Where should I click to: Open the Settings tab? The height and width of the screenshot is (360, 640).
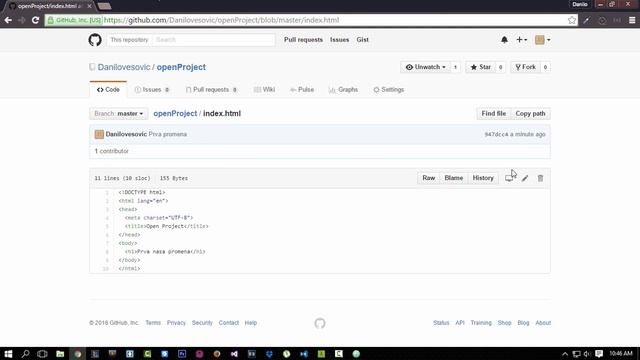click(389, 89)
